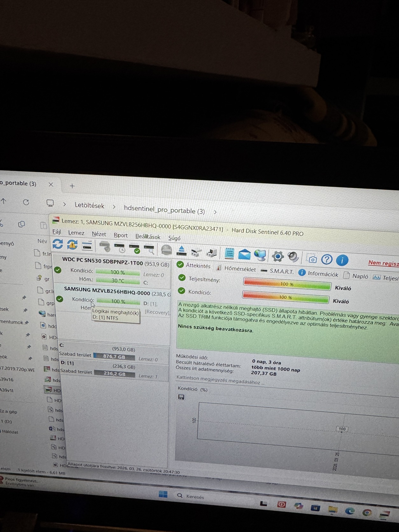Click the 876,7 GB free space bar

pyautogui.click(x=114, y=356)
